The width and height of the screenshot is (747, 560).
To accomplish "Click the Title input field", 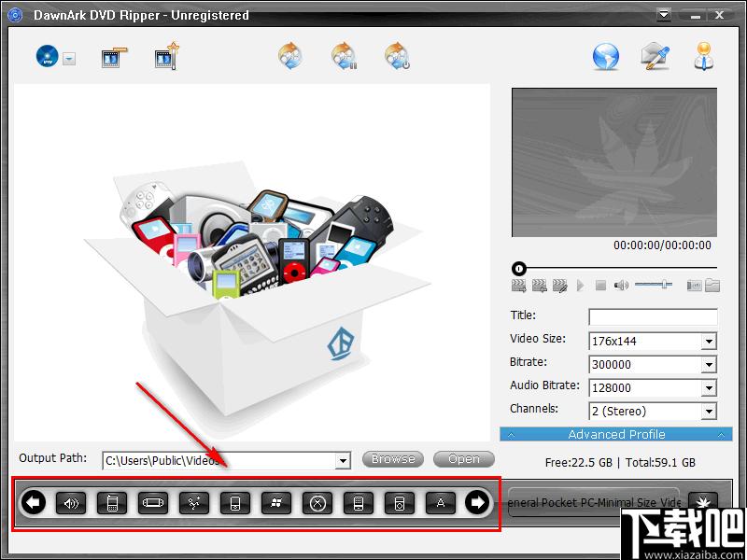I will (653, 316).
